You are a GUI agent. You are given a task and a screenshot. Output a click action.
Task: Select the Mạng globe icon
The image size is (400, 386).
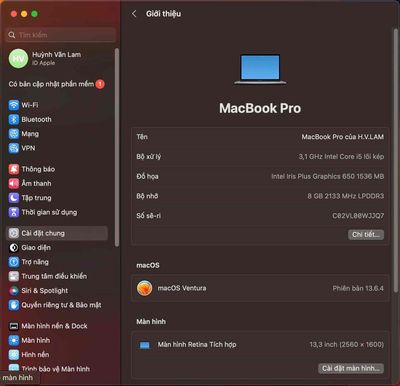(x=14, y=134)
